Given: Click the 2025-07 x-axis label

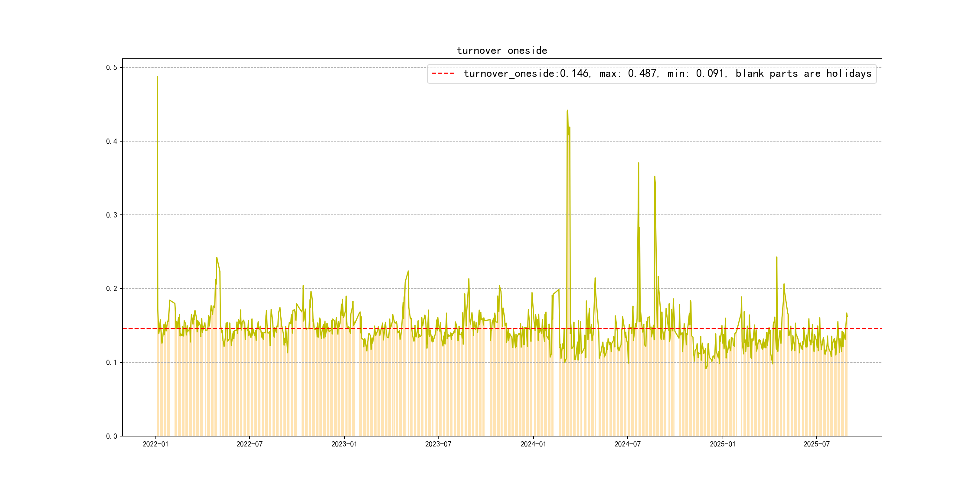Looking at the screenshot, I should point(816,444).
